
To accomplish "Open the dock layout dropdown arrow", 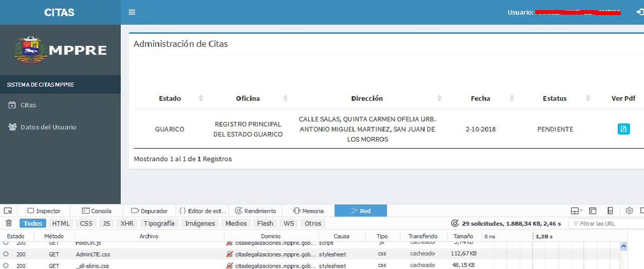I will [581, 211].
